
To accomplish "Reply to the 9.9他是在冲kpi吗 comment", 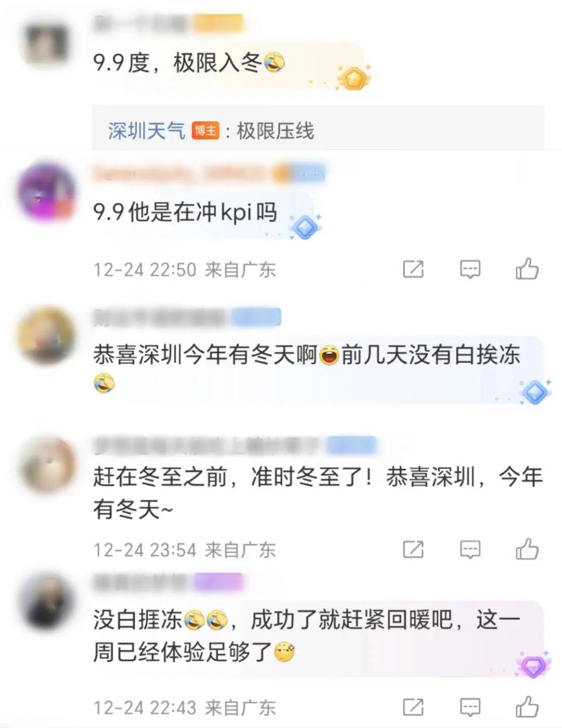I will (x=470, y=269).
